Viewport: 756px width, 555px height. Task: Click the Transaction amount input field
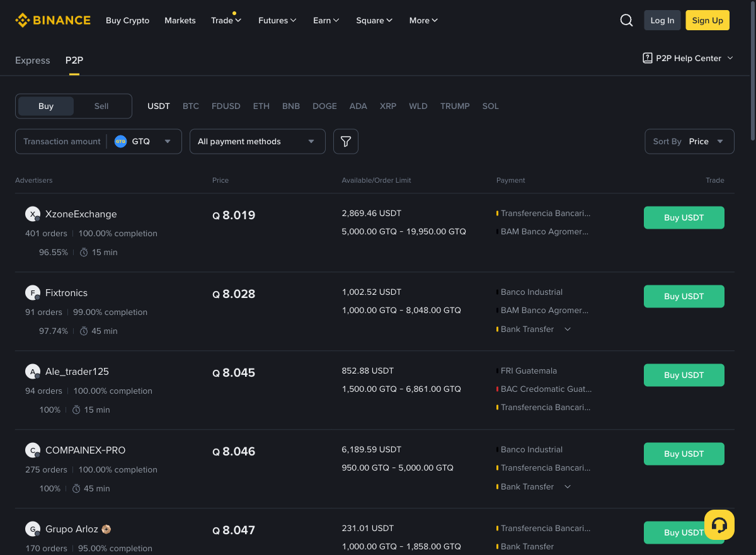pyautogui.click(x=62, y=142)
